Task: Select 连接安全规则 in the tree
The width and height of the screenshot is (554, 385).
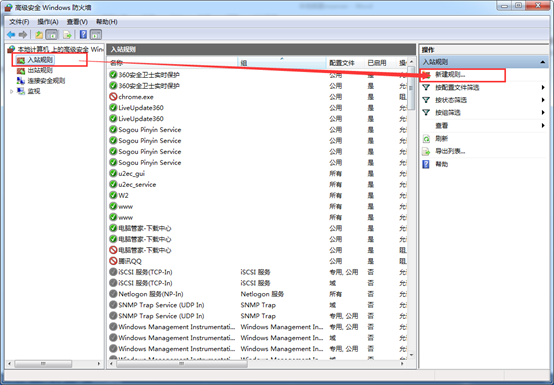Action: coord(46,81)
